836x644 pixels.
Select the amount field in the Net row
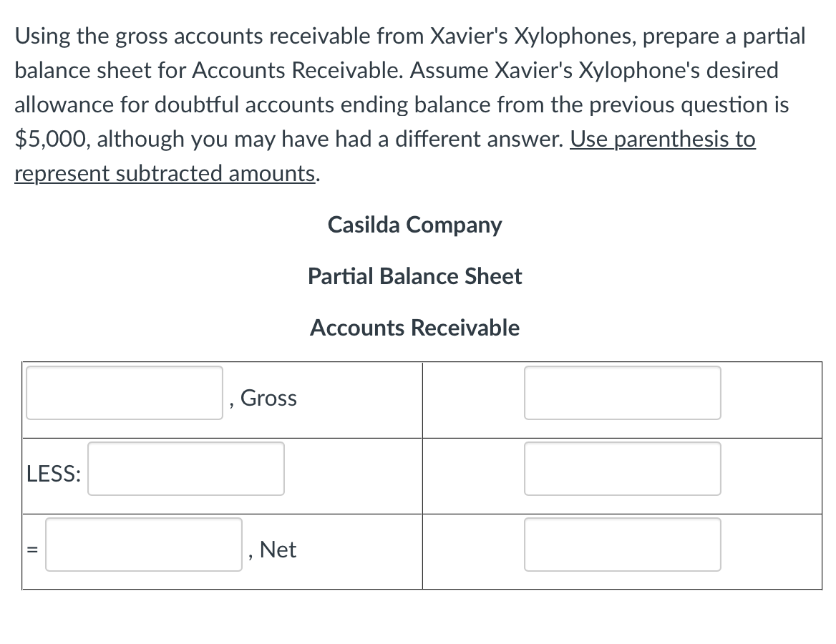[x=622, y=545]
